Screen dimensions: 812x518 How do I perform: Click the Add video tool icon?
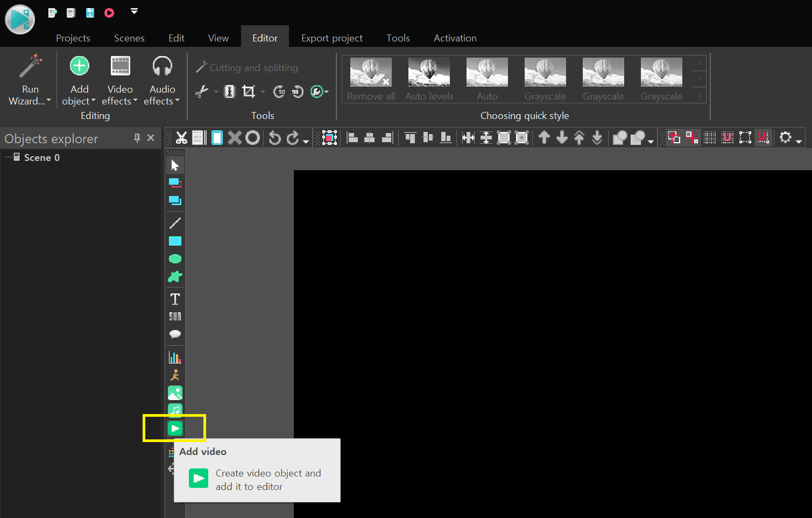coord(175,429)
